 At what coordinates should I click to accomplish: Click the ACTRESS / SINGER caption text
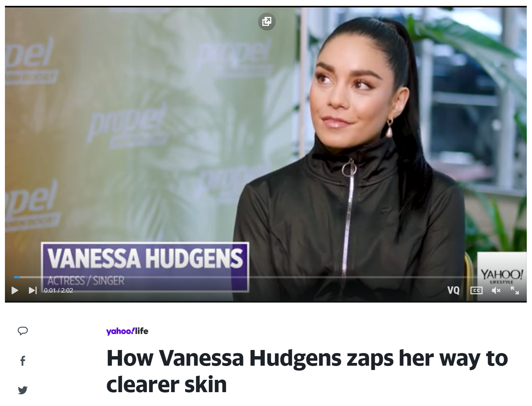point(86,280)
